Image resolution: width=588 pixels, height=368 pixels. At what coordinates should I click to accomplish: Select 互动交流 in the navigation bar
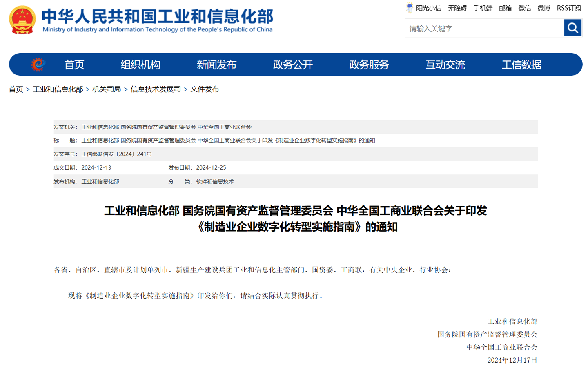coord(445,65)
